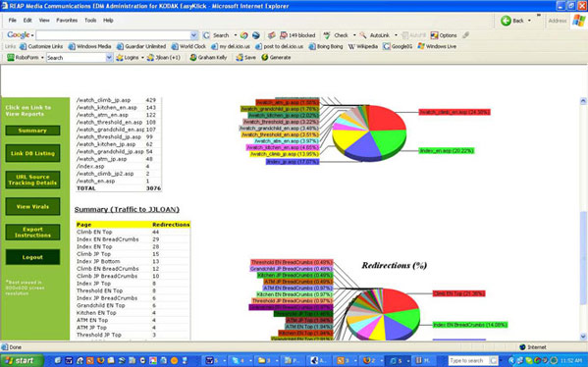Viewport: 588px width, 367px height.
Task: Expand the Google search box dropdown
Action: click(194, 35)
